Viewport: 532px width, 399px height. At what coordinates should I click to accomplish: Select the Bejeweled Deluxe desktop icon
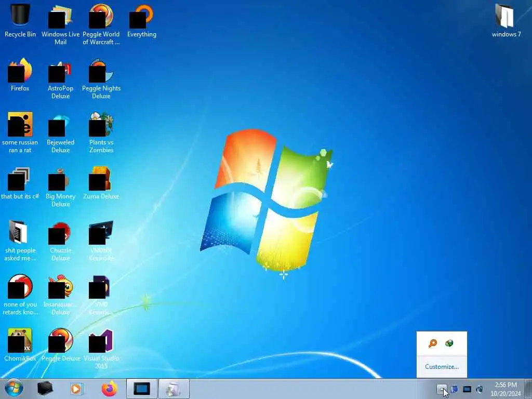[60, 132]
